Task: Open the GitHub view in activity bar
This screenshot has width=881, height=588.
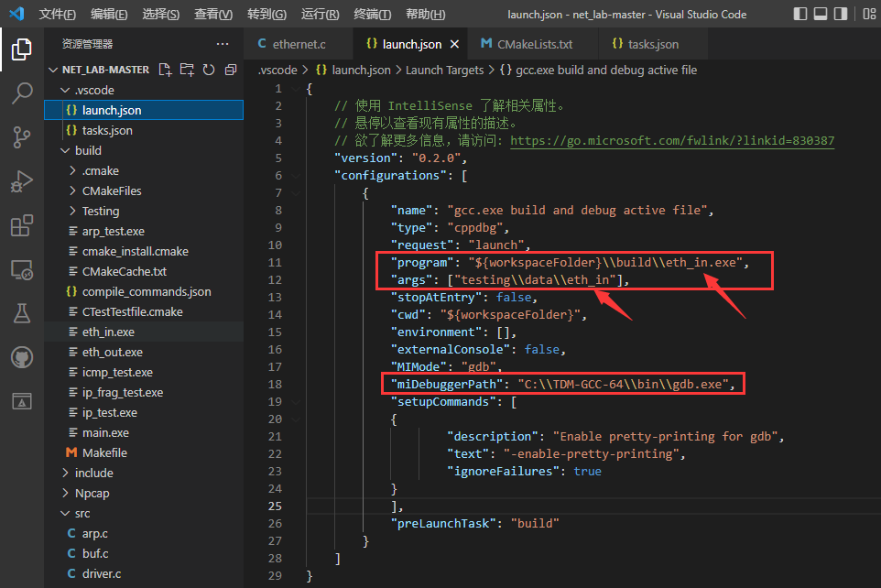Action: point(21,357)
